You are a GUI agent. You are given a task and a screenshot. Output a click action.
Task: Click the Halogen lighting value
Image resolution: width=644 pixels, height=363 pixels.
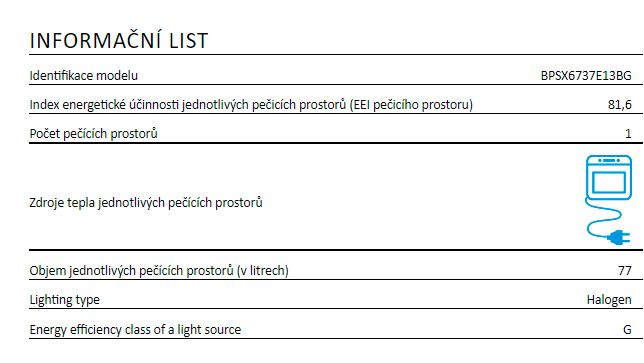[609, 300]
